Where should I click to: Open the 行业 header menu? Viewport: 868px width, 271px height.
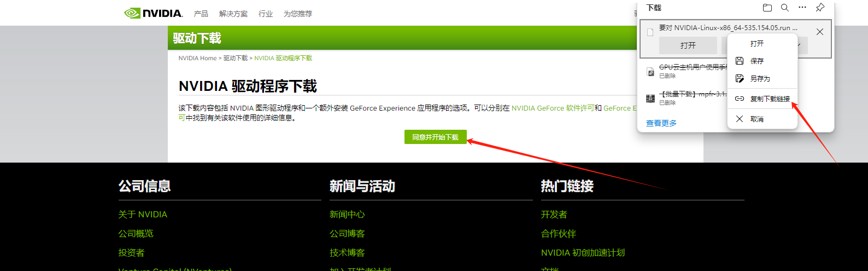pos(266,14)
